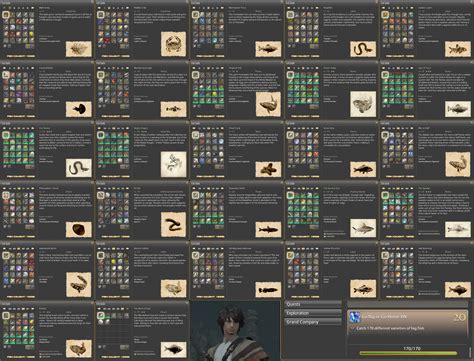Click the only icon highlighted in last window's nearly empty grid
The image size is (474, 361).
(101, 315)
